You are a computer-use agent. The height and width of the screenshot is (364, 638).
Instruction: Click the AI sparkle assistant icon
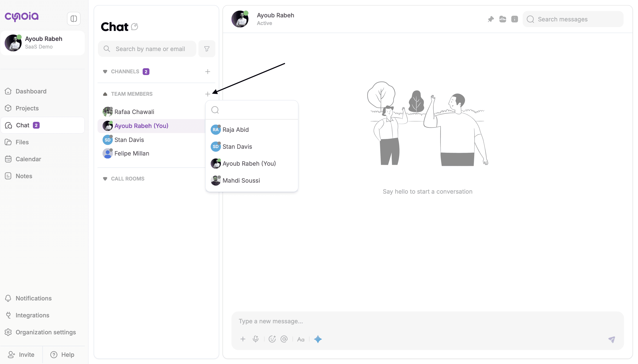click(x=318, y=339)
